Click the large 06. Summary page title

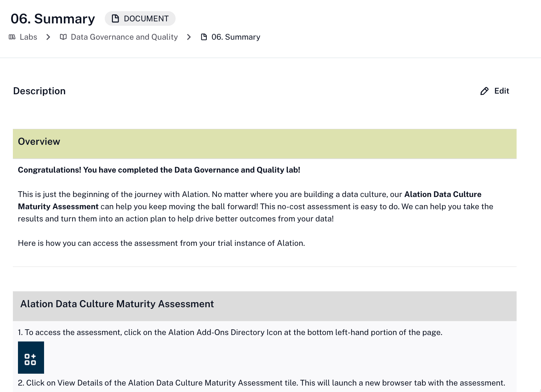pos(53,19)
